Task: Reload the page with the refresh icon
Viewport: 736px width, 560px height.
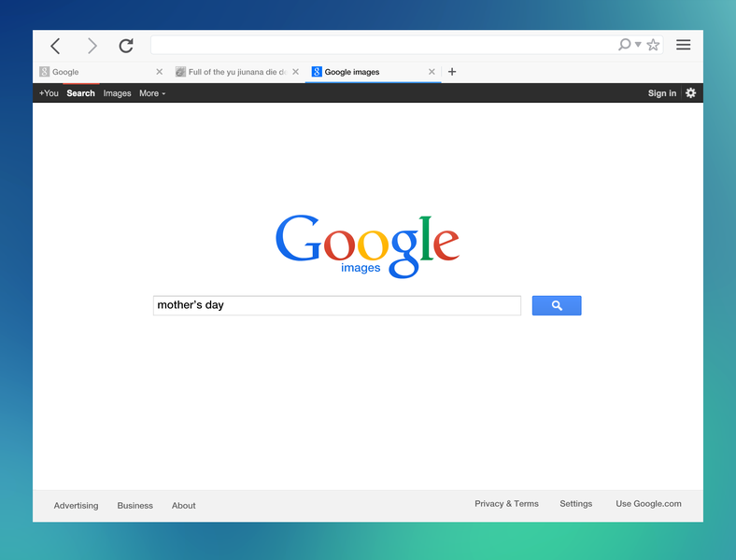Action: 126,46
